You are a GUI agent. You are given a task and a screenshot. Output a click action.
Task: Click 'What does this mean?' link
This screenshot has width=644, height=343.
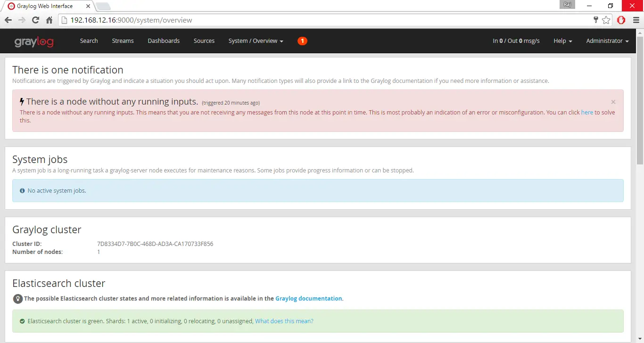point(284,321)
